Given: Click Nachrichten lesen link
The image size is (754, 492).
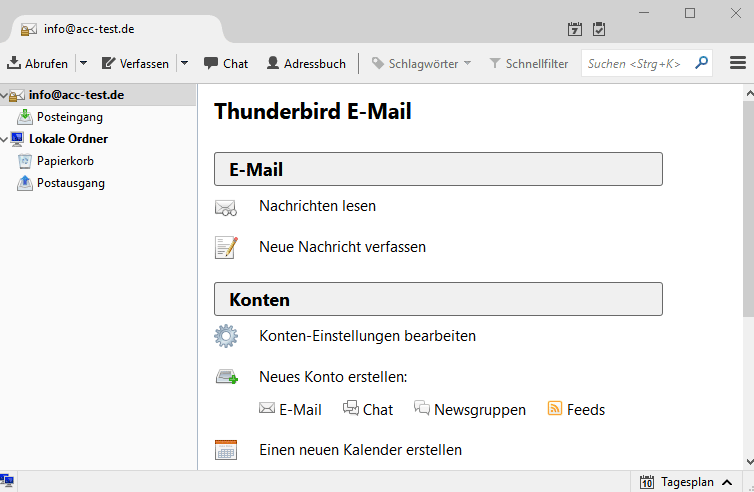Looking at the screenshot, I should tap(317, 206).
